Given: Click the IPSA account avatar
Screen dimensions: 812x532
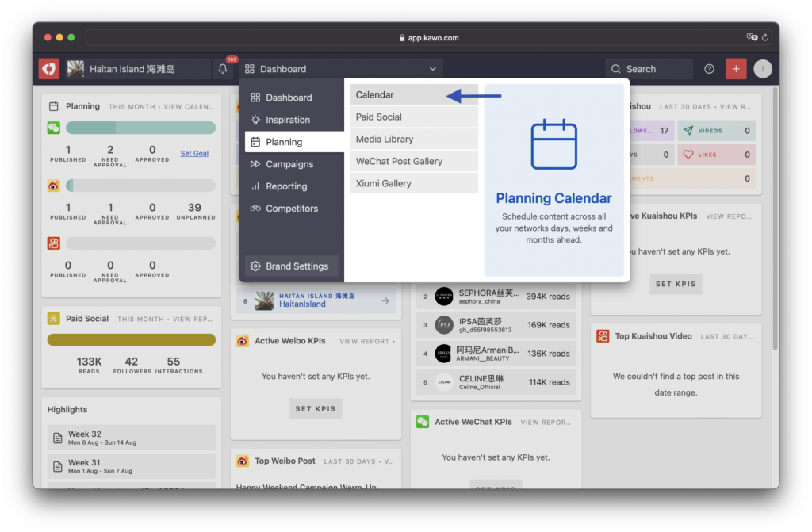Looking at the screenshot, I should [x=444, y=325].
